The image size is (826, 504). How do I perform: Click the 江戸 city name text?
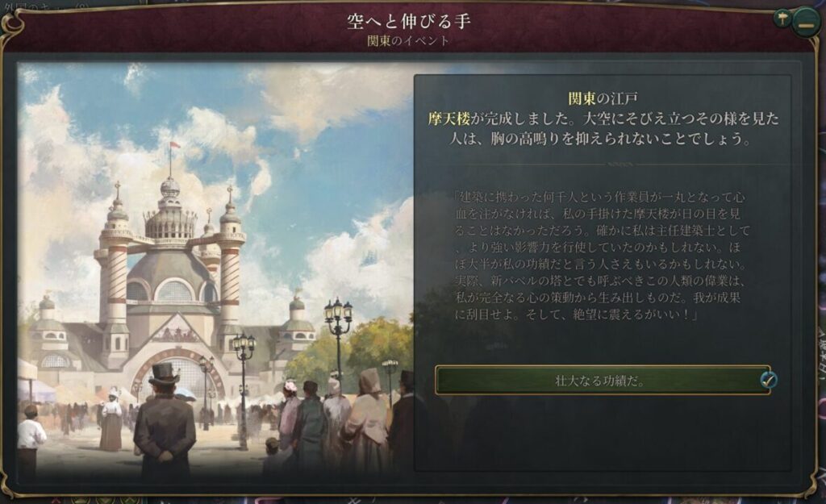tap(624, 98)
